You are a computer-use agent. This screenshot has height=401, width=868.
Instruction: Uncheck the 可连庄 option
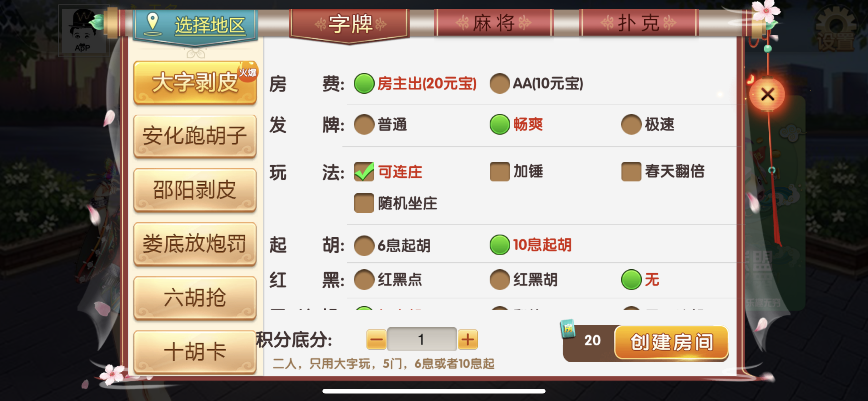(x=364, y=171)
